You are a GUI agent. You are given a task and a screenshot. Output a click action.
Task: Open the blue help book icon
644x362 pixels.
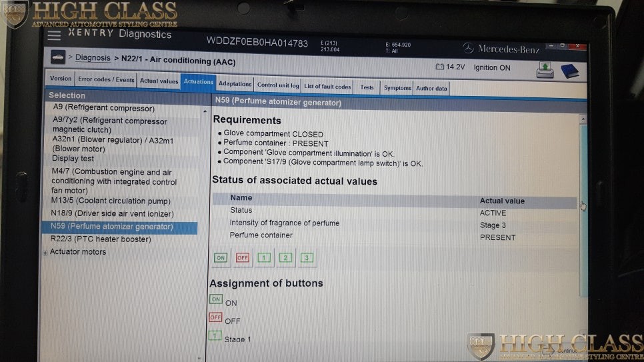point(569,70)
